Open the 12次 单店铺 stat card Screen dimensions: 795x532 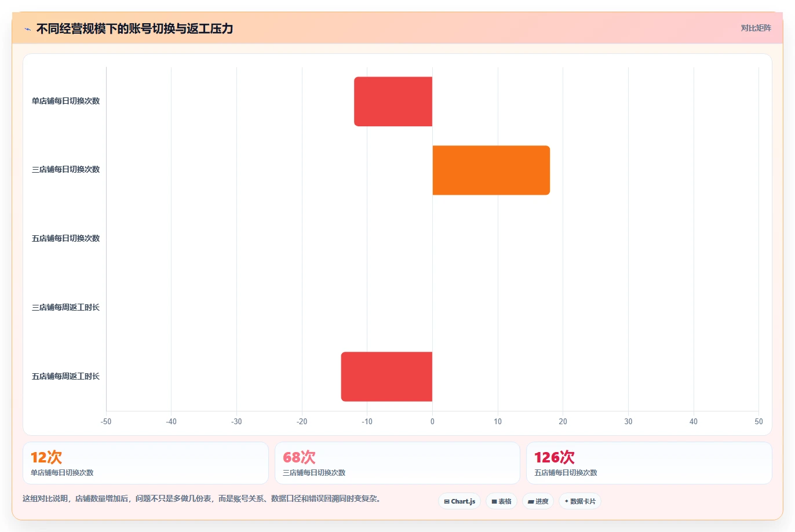[145, 463]
